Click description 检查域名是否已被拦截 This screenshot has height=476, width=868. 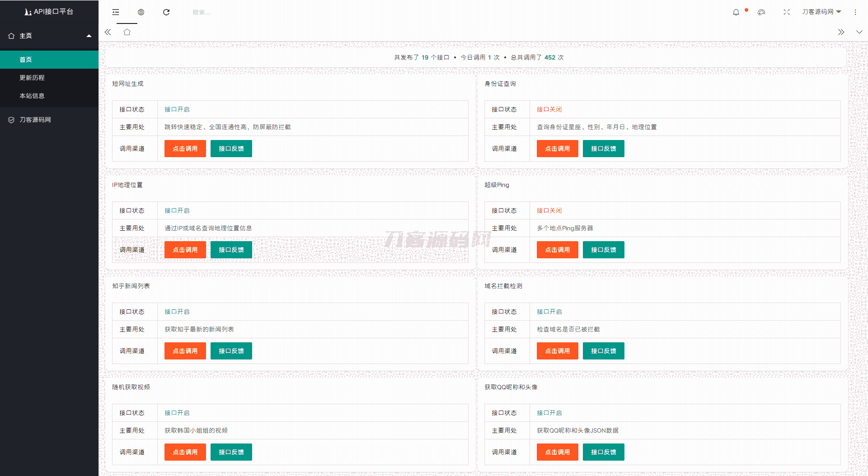[568, 329]
